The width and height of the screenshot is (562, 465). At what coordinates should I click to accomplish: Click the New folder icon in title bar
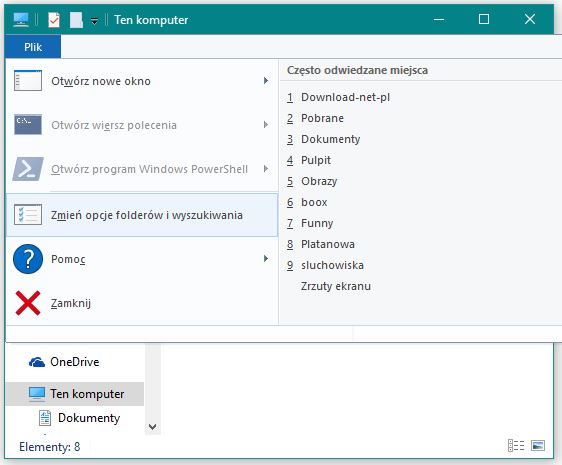pyautogui.click(x=76, y=20)
